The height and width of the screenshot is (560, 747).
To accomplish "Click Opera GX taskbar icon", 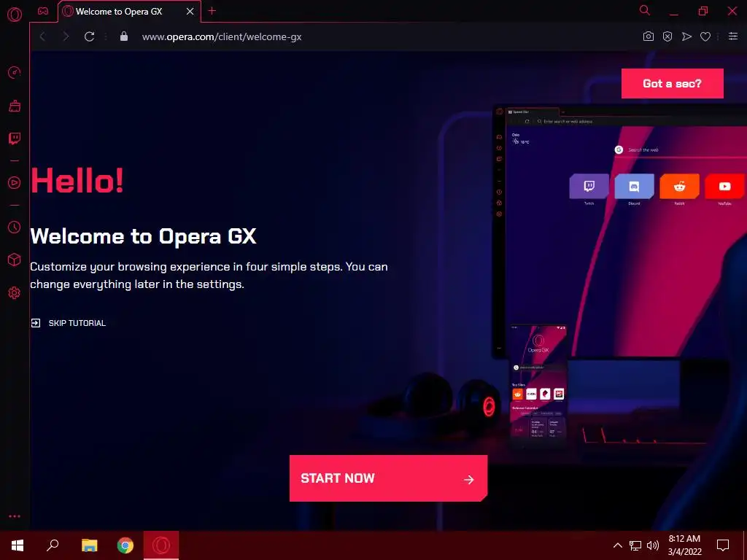I will [161, 545].
